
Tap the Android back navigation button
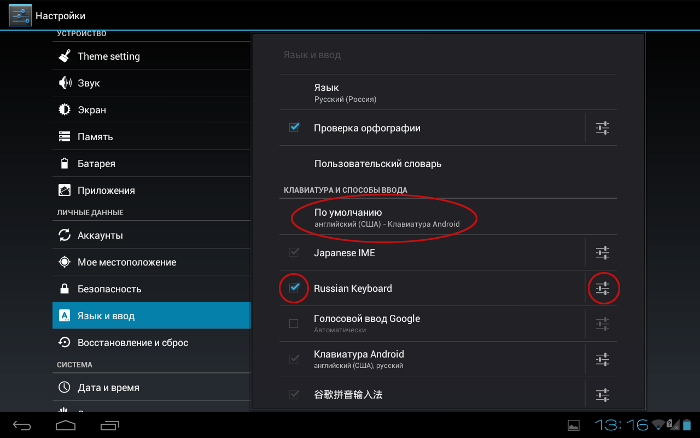[22, 425]
